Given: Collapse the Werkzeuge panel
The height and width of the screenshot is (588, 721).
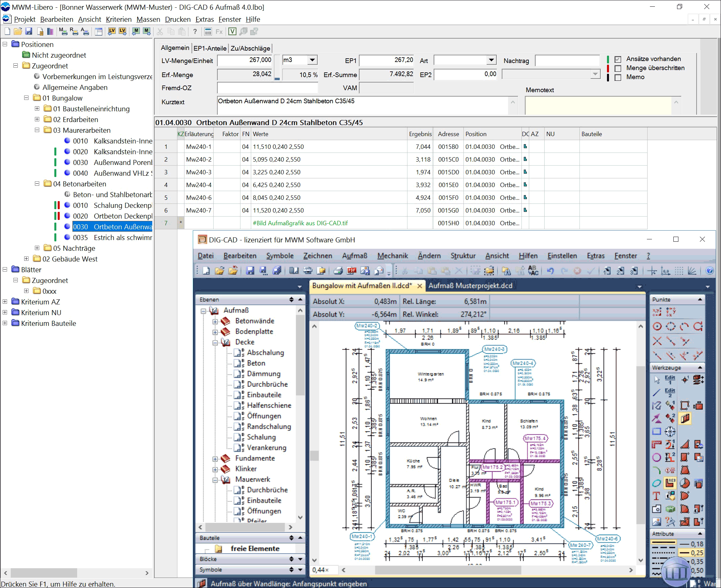Looking at the screenshot, I should 700,367.
